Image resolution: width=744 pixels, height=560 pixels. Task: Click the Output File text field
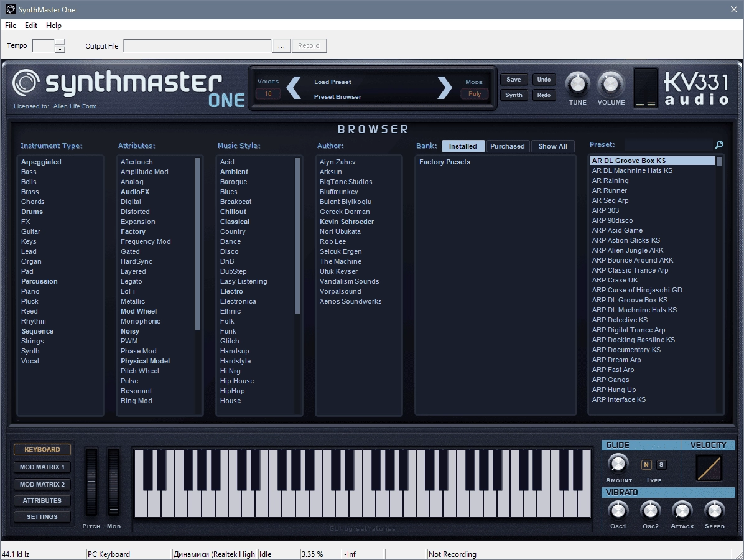click(x=197, y=45)
